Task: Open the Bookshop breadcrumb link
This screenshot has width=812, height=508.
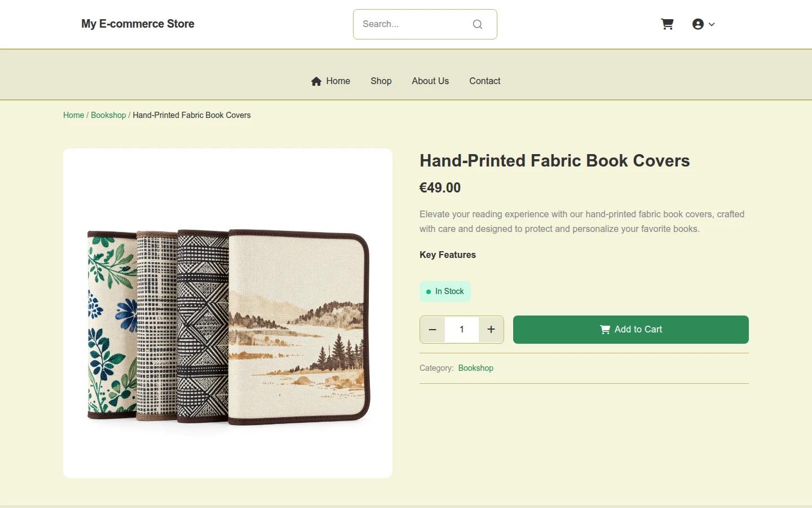Action: tap(108, 115)
